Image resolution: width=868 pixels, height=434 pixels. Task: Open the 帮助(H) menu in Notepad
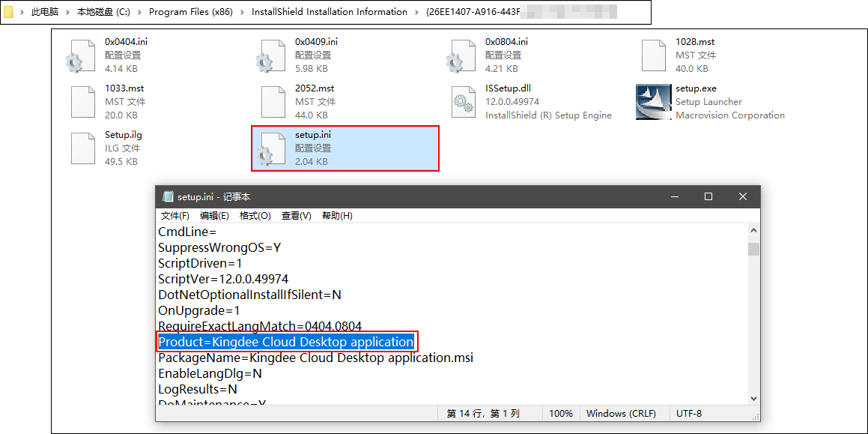[337, 216]
